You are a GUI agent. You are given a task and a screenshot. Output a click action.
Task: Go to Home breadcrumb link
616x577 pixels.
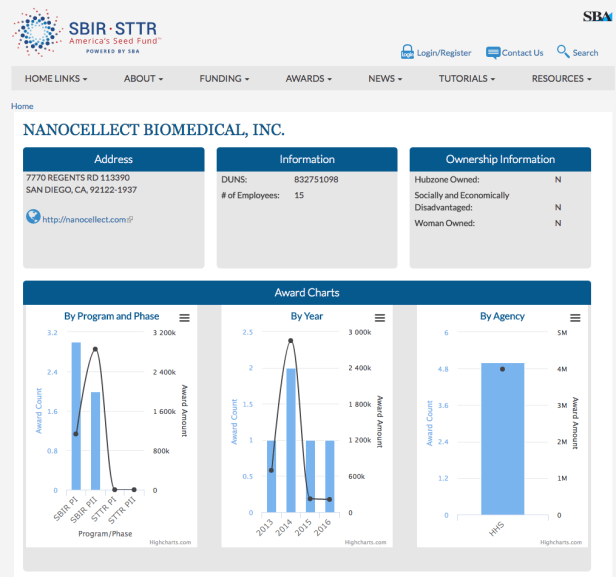tap(22, 106)
